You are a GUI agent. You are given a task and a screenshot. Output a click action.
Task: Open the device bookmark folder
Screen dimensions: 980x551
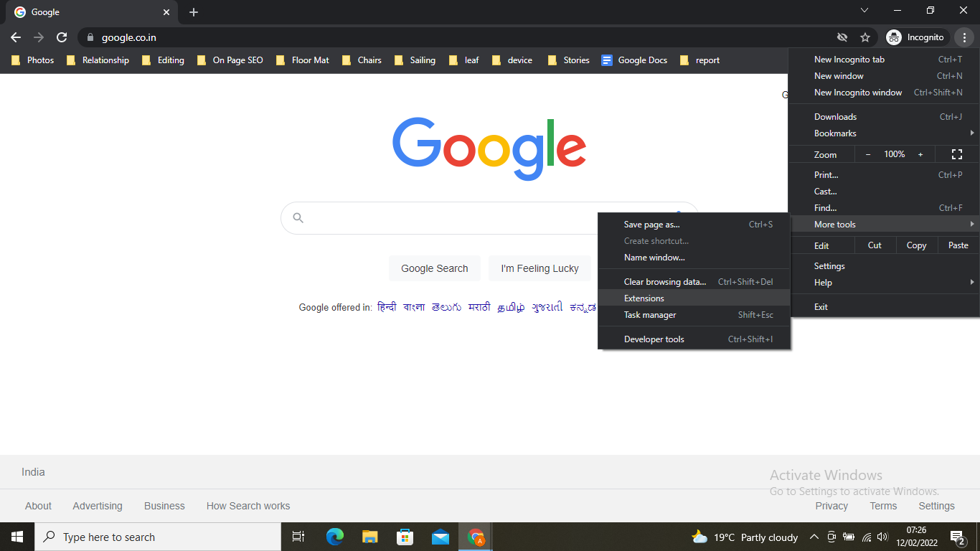pyautogui.click(x=512, y=60)
